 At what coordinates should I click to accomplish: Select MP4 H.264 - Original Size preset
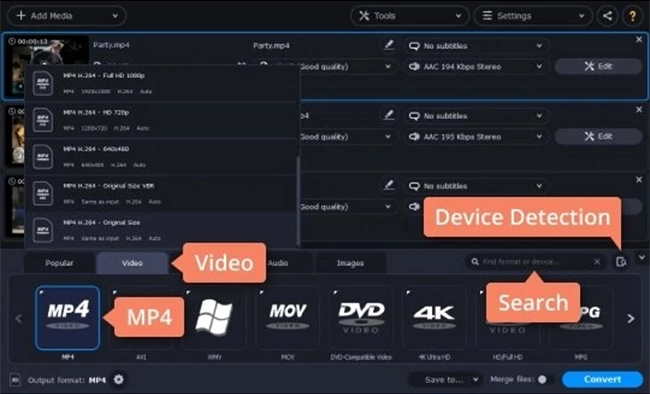[x=161, y=230]
